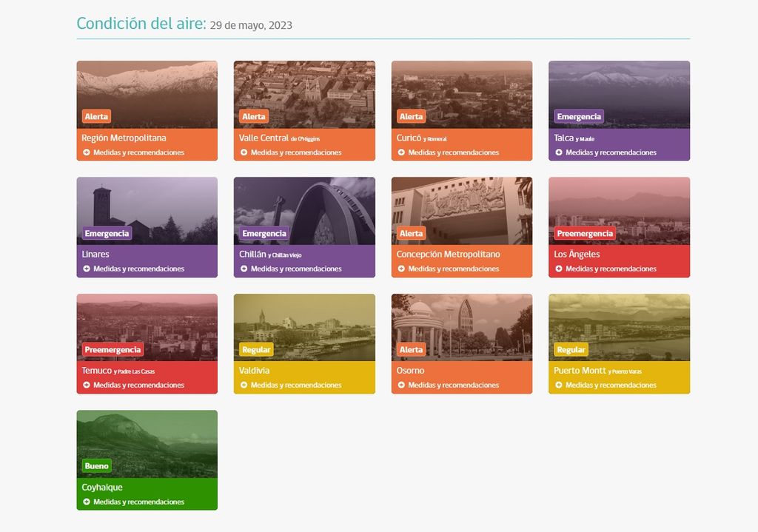
Task: Click Preemergencia badge on Los Ángeles card
Action: [585, 233]
